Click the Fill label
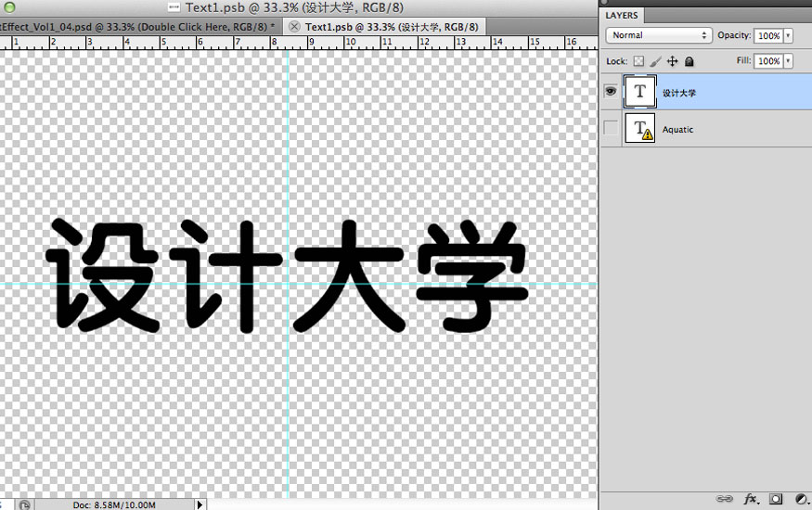 click(x=743, y=60)
